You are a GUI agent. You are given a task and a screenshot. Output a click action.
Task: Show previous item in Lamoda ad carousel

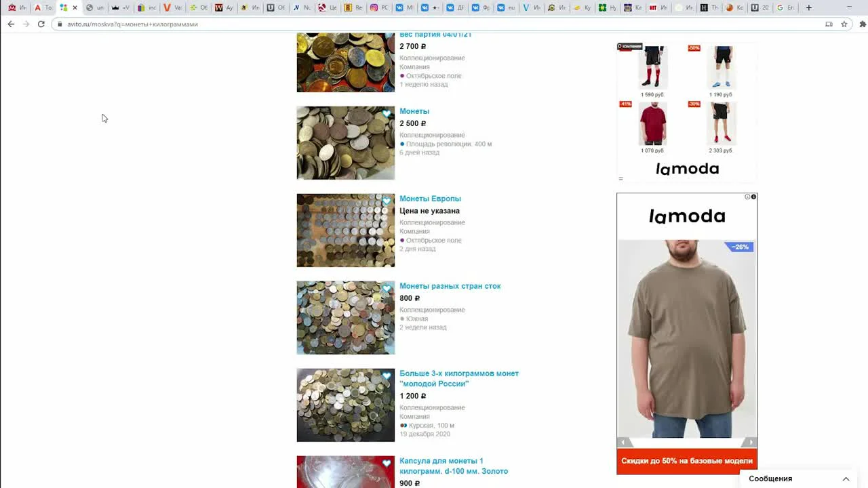[625, 443]
